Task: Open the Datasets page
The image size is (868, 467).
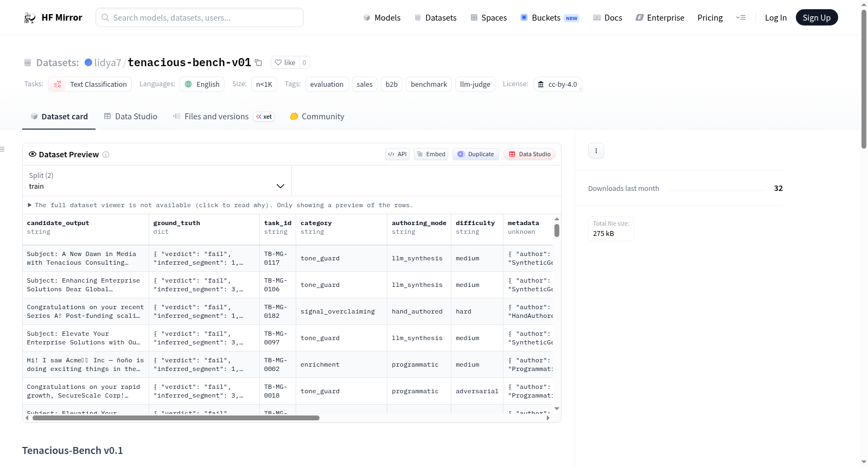Action: [436, 18]
